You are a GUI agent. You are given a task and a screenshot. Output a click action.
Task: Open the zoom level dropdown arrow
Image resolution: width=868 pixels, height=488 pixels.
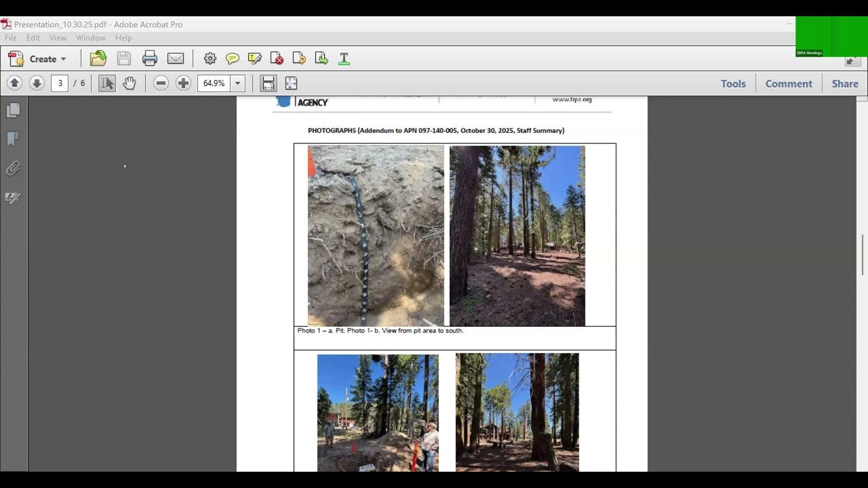(237, 83)
